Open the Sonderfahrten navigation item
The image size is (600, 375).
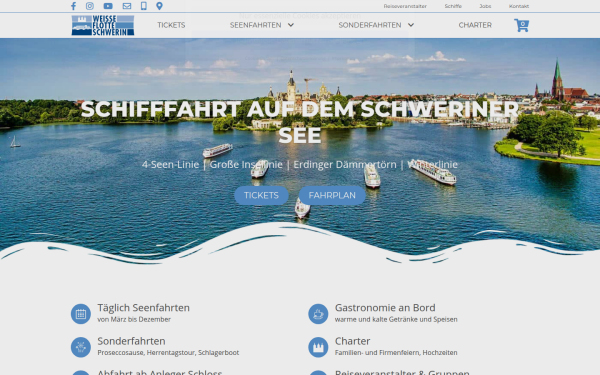tap(370, 25)
